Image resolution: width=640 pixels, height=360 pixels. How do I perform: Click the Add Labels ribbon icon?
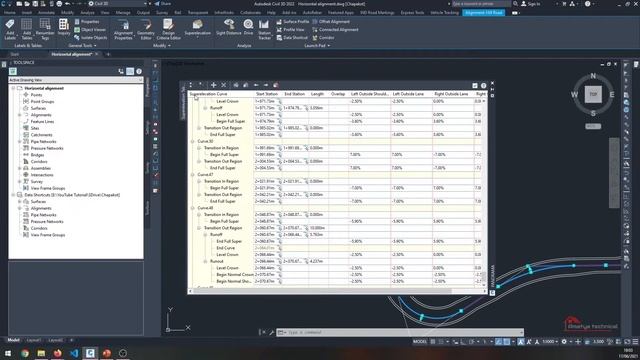click(10, 25)
